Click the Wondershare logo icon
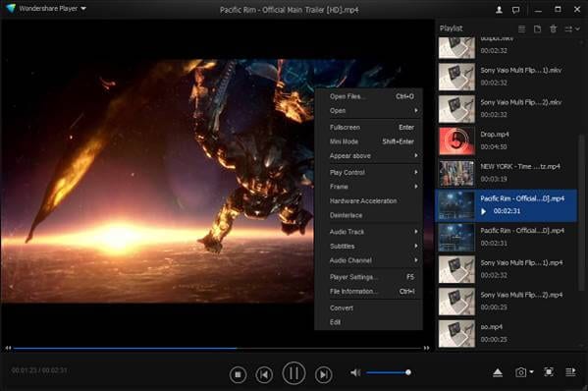Viewport: 588px width, 391px height. click(11, 8)
